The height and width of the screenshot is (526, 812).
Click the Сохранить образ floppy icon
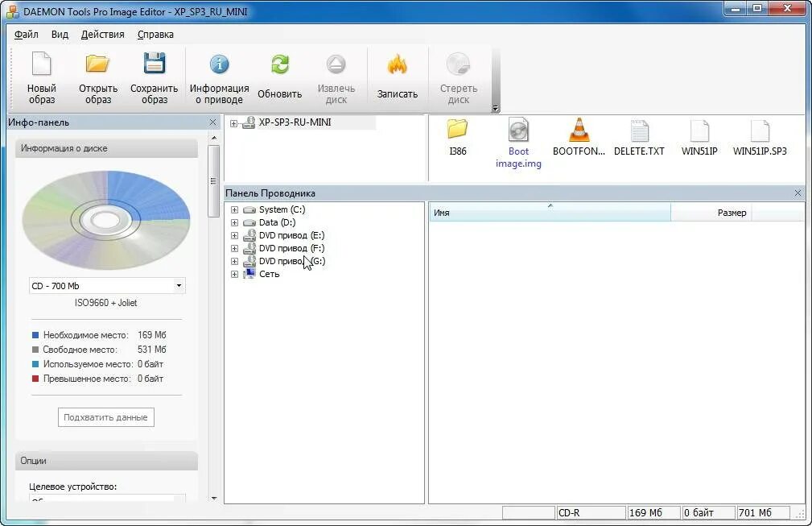pos(154,64)
